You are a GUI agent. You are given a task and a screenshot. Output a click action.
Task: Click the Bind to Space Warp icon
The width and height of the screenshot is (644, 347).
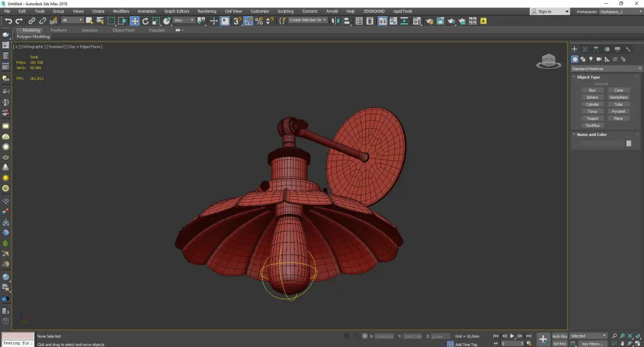click(54, 21)
